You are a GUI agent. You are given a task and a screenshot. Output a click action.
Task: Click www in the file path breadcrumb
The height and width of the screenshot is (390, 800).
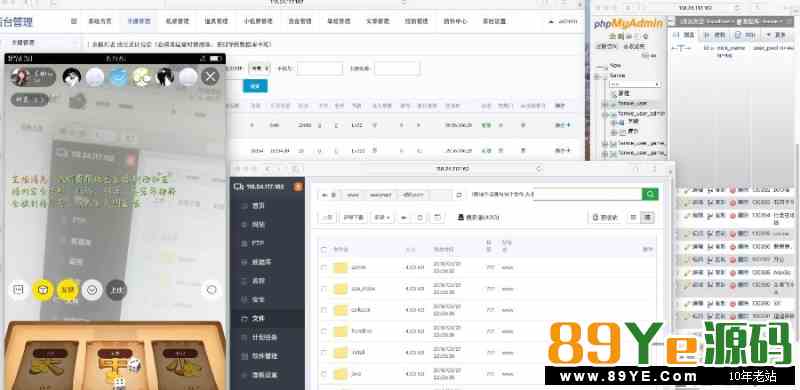pyautogui.click(x=353, y=195)
